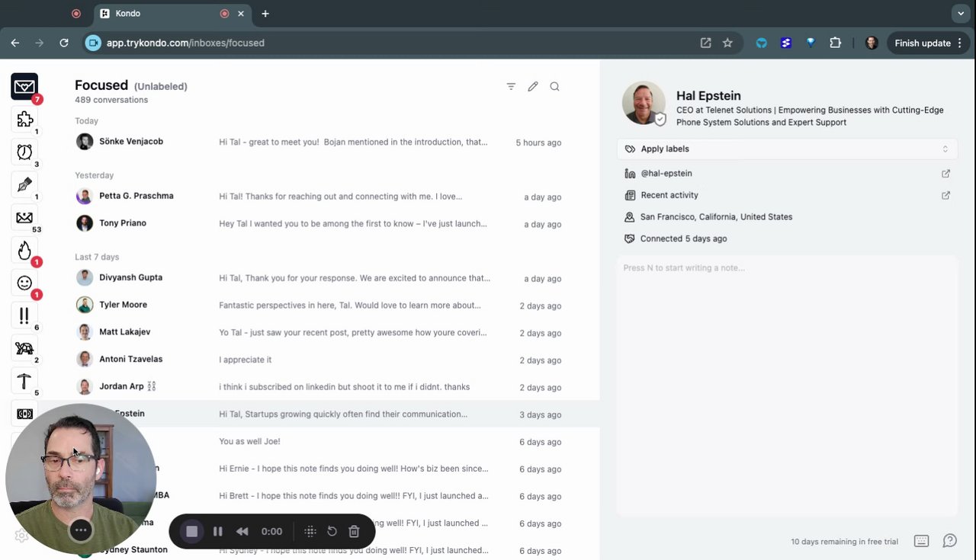Screen dimensions: 976x560
Task: Click the blue stacked-diamonds extension icon
Action: click(786, 43)
